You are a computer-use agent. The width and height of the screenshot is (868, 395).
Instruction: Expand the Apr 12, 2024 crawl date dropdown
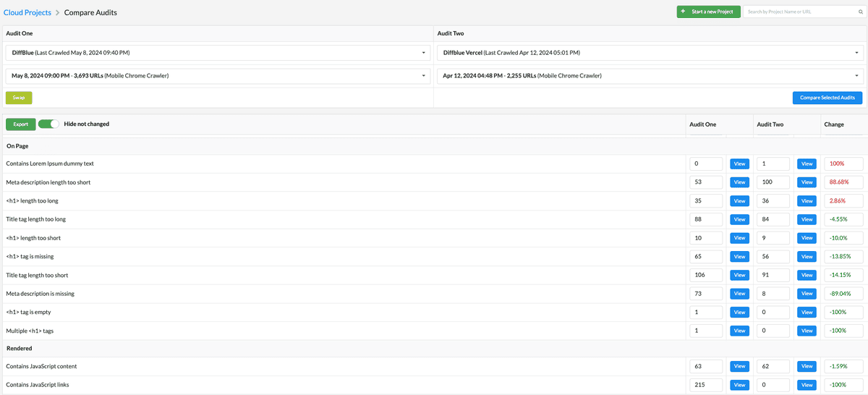[x=650, y=75]
